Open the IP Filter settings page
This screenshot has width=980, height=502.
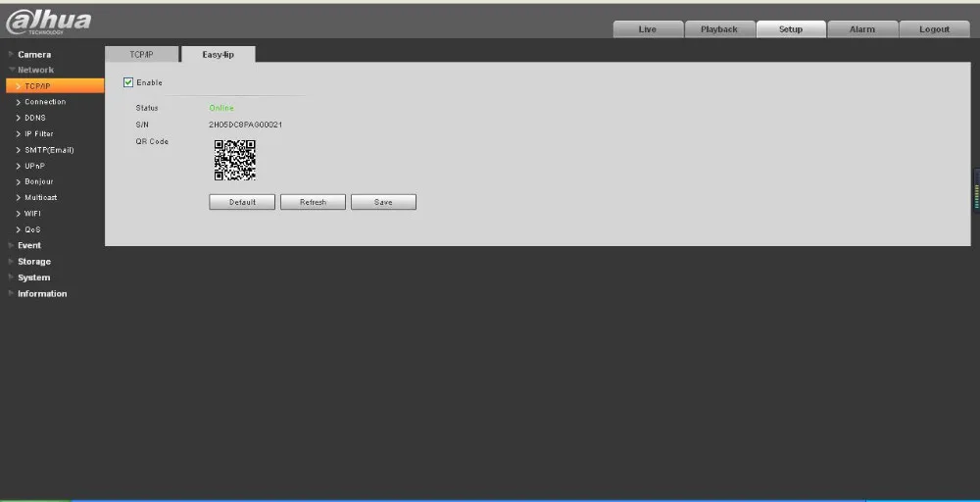(x=39, y=133)
